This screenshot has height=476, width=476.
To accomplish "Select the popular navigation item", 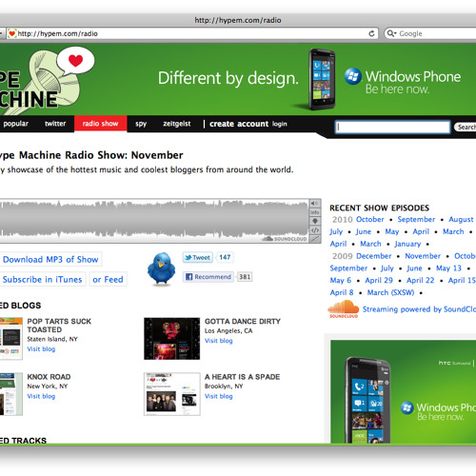I will point(16,124).
